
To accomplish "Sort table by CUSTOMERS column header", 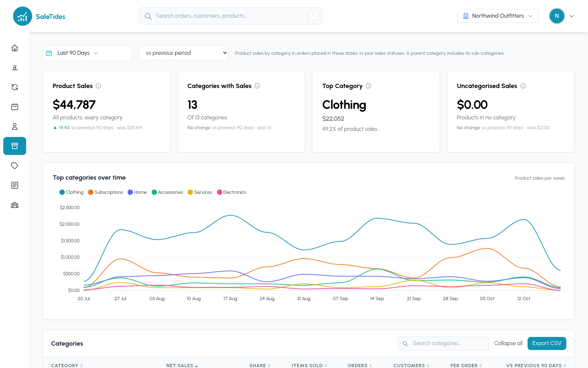I will pos(411,366).
